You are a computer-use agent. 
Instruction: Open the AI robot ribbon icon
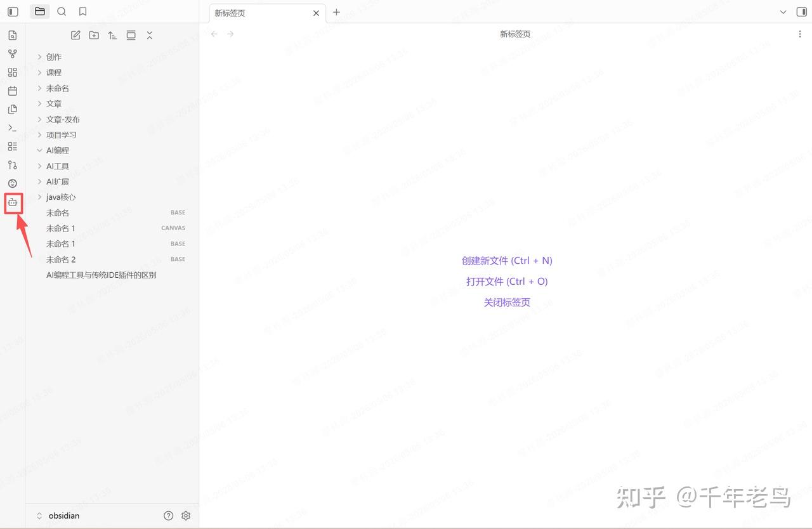(13, 202)
